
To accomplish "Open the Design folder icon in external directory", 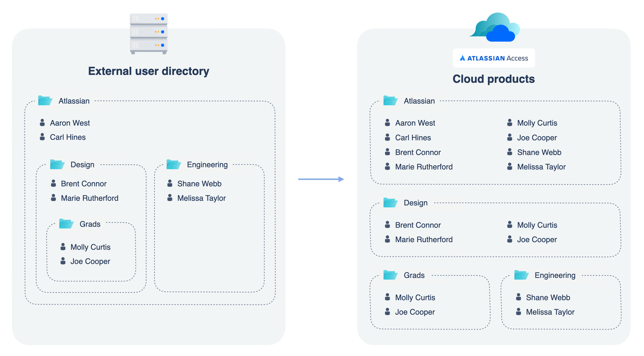I will [x=58, y=164].
